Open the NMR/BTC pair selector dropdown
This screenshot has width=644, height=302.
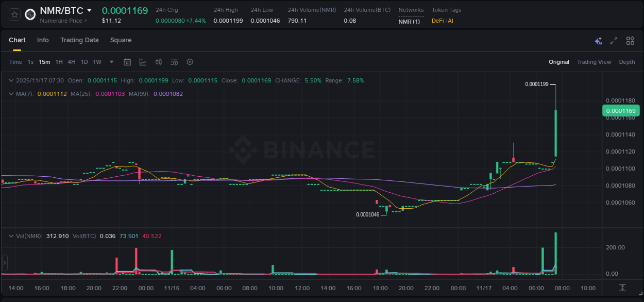90,10
